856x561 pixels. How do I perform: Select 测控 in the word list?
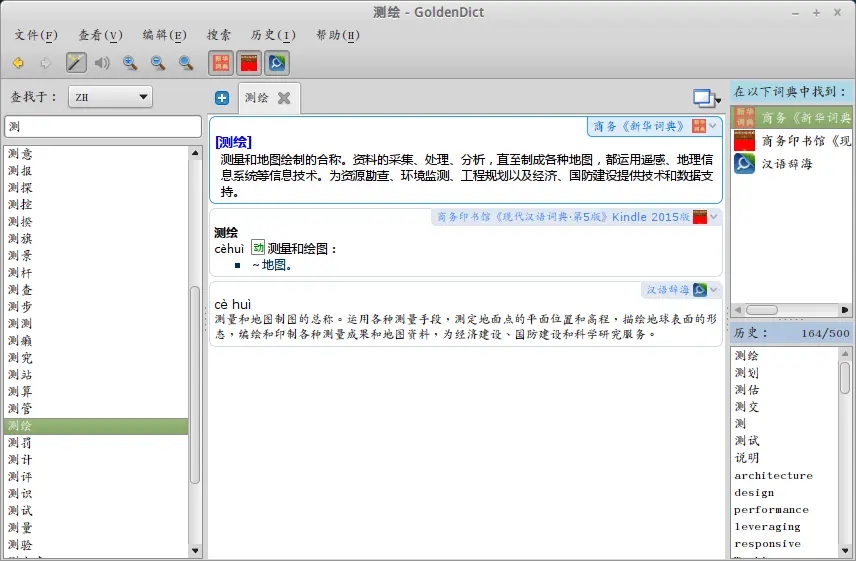click(96, 205)
